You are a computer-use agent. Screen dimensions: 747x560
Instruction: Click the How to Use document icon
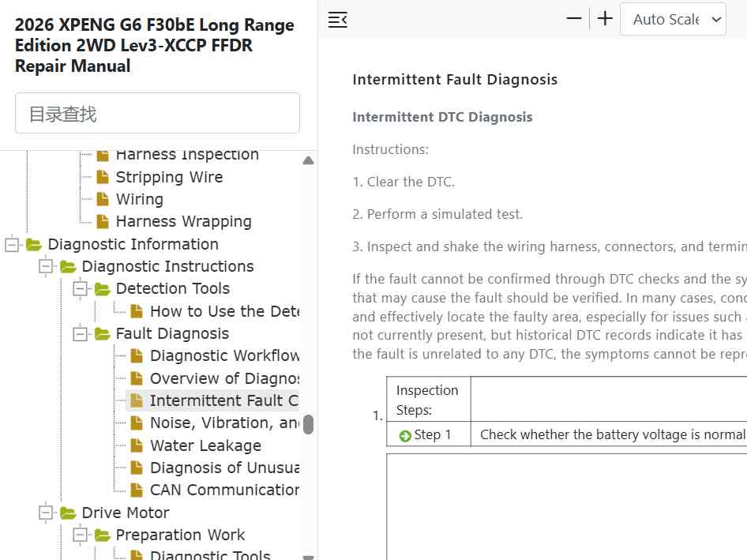point(137,311)
